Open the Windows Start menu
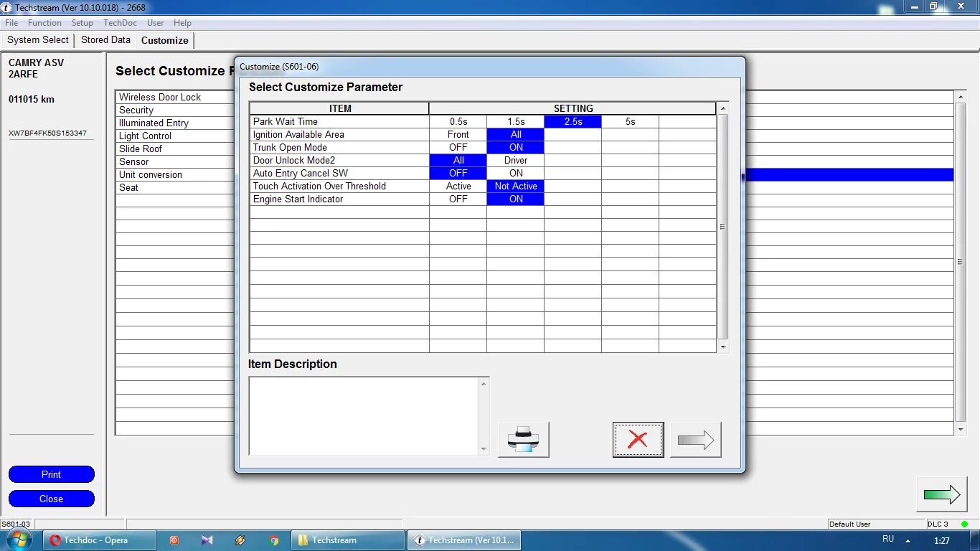Image resolution: width=980 pixels, height=551 pixels. [19, 540]
